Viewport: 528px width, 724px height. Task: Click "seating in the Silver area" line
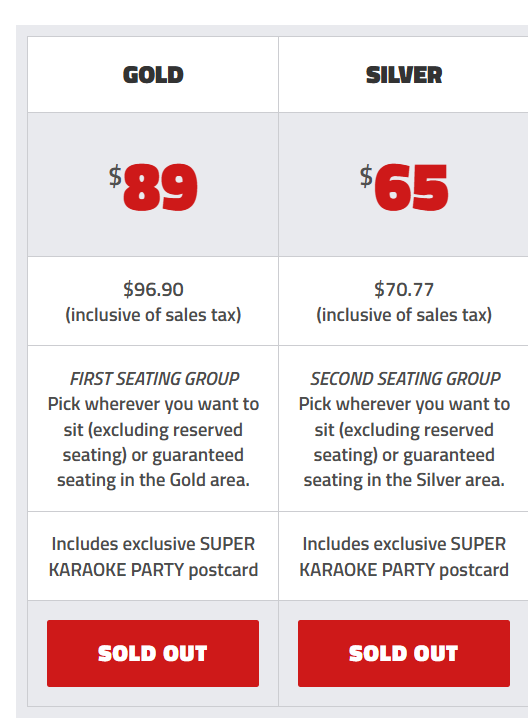pos(404,480)
